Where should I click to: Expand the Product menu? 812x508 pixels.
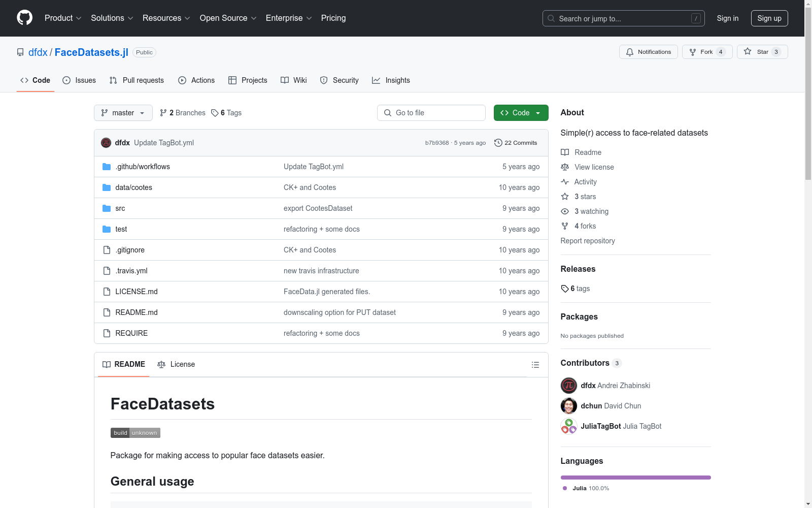tap(63, 18)
